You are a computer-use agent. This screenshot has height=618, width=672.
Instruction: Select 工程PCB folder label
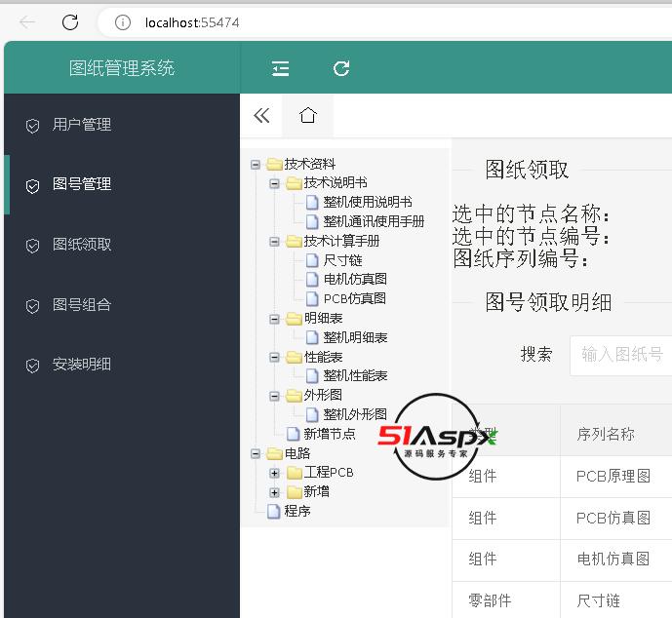point(329,473)
